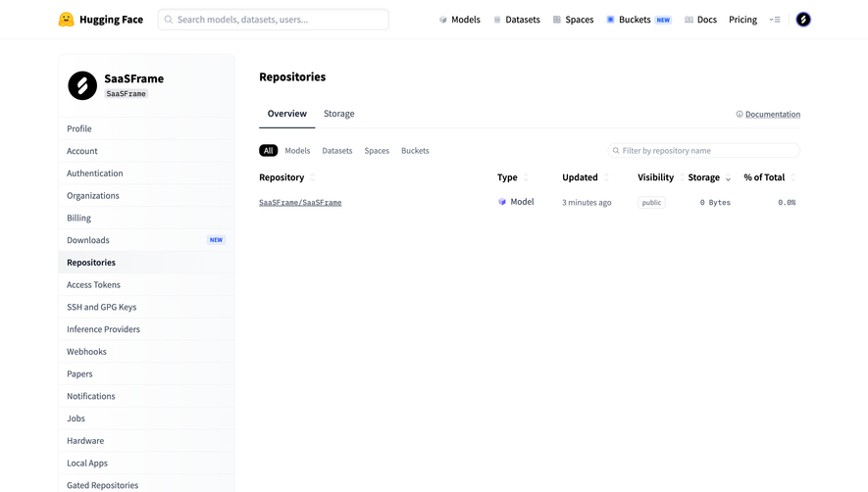Open Local Apps in sidebar
The width and height of the screenshot is (868, 492).
[x=146, y=463]
